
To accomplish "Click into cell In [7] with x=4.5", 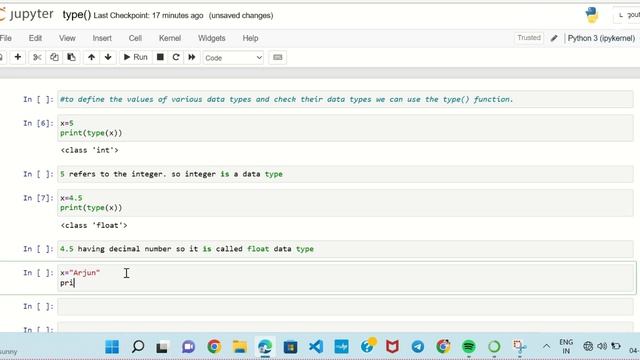I will coord(345,203).
